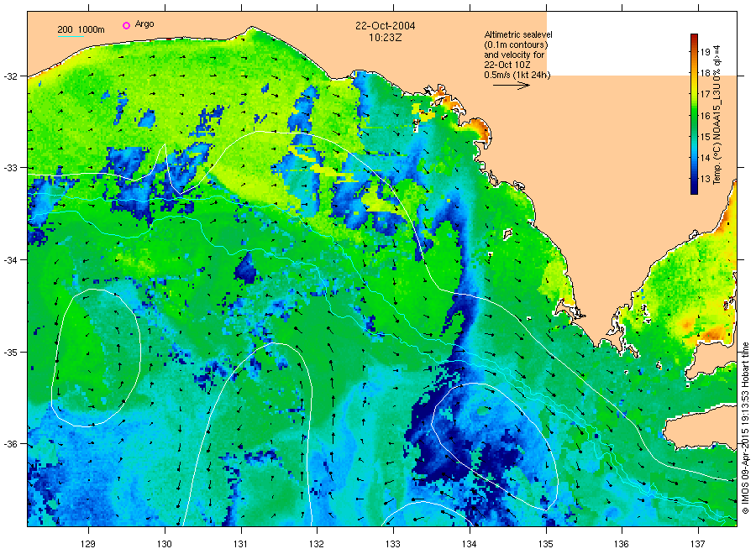
Task: Click the -32 latitude axis label
Action: click(x=11, y=76)
